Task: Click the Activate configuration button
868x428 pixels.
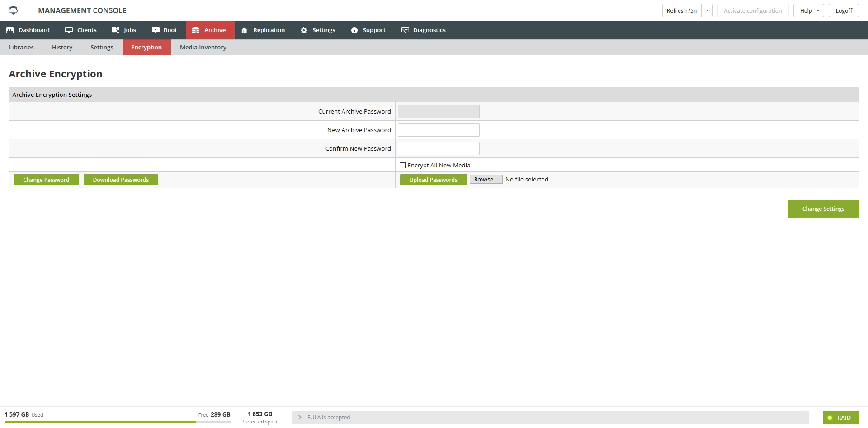Action: (x=753, y=10)
